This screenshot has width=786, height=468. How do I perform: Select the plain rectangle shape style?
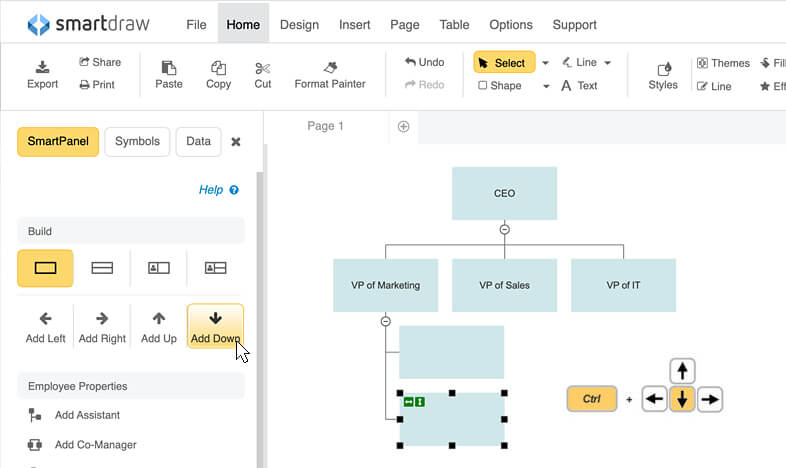[x=45, y=268]
